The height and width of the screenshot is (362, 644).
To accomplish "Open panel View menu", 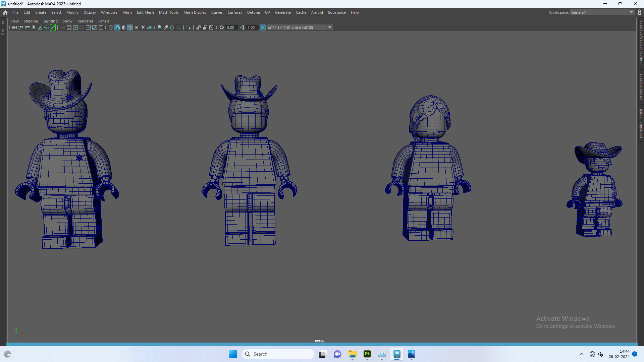I will point(14,21).
